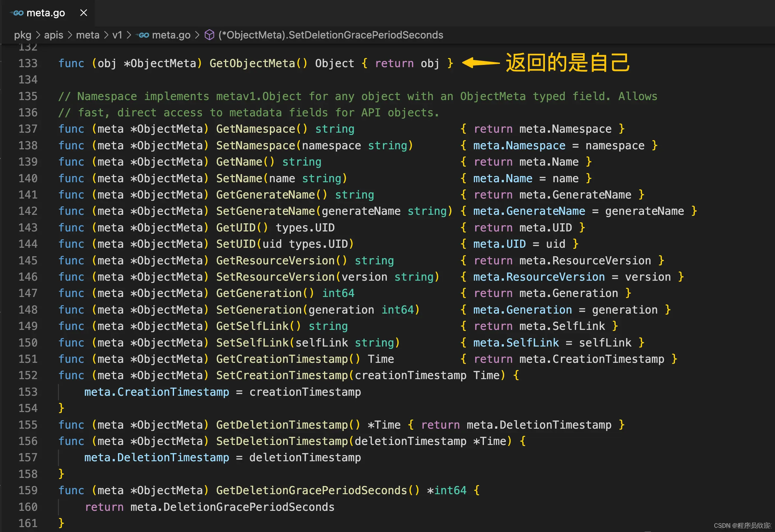The image size is (775, 532).
Task: Click the GetObjectMeta function name
Action: pyautogui.click(x=252, y=63)
